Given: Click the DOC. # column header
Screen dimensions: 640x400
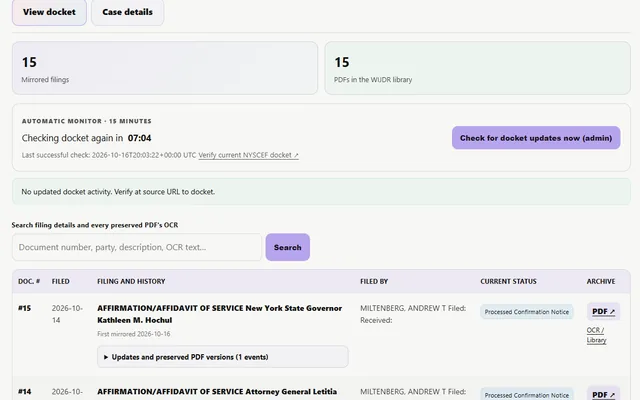Looking at the screenshot, I should 29,281.
